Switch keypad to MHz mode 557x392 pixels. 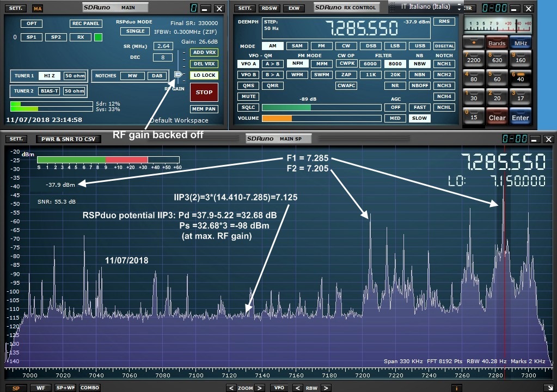521,42
